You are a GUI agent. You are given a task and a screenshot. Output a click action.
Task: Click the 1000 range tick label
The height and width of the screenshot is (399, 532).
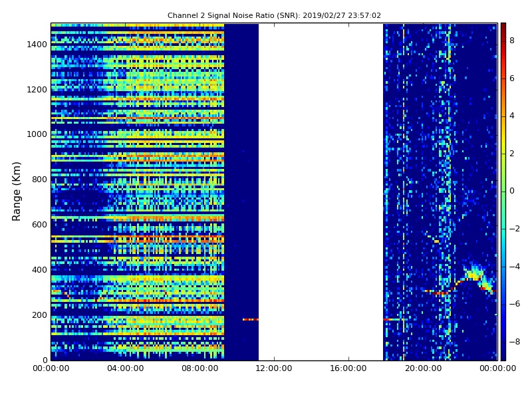click(37, 134)
